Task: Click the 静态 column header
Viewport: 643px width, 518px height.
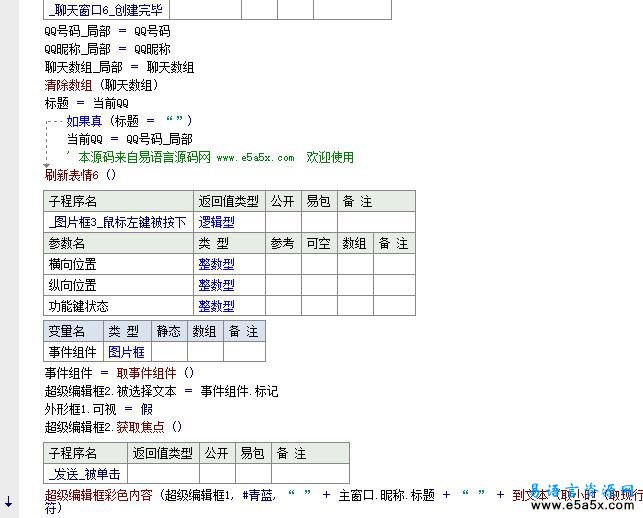Action: 169,331
